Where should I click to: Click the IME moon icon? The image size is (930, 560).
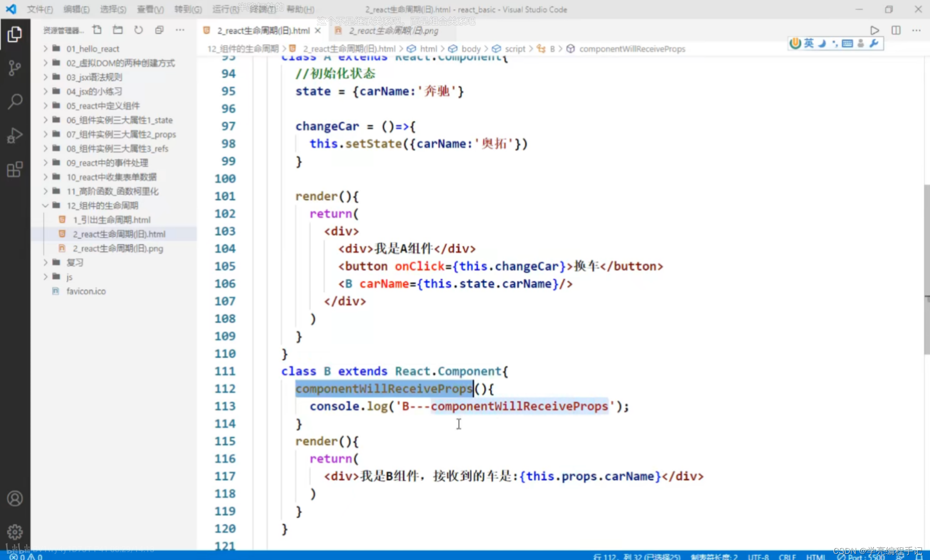click(822, 43)
